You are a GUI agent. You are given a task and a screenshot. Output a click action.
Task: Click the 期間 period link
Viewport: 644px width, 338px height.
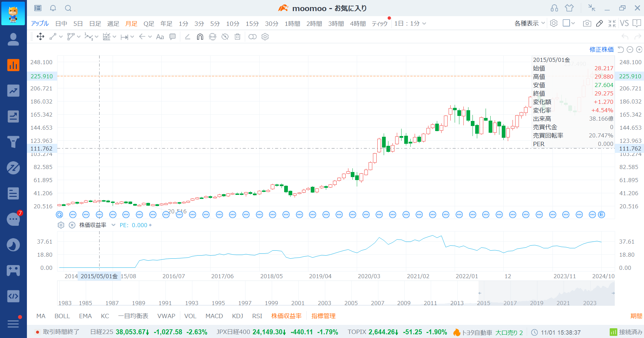coord(636,316)
